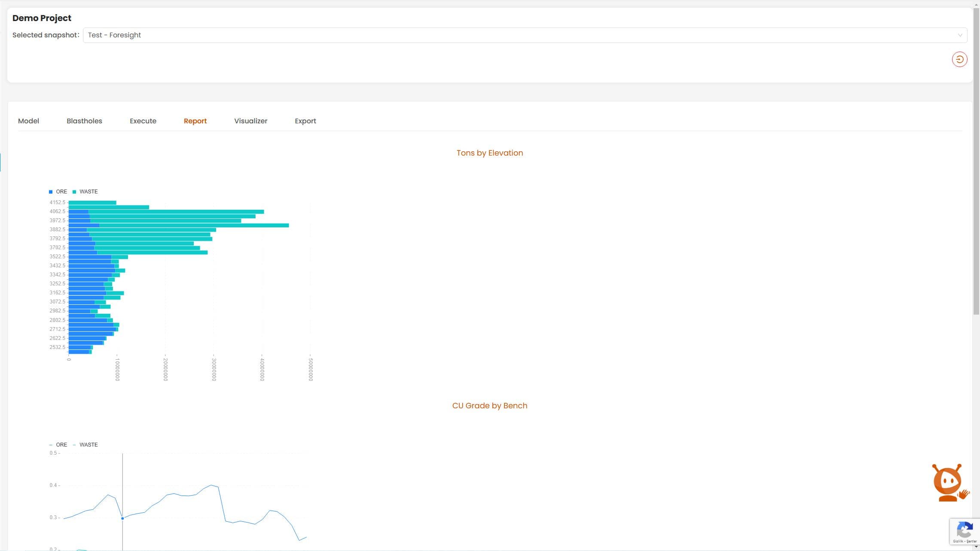Image resolution: width=980 pixels, height=551 pixels.
Task: Toggle ORE line in CU Grade legend
Action: point(58,445)
